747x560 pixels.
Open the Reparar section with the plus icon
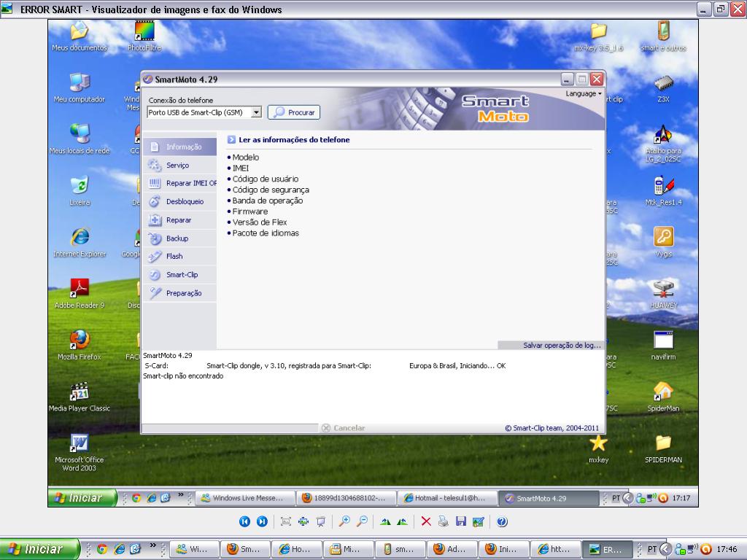[x=180, y=220]
